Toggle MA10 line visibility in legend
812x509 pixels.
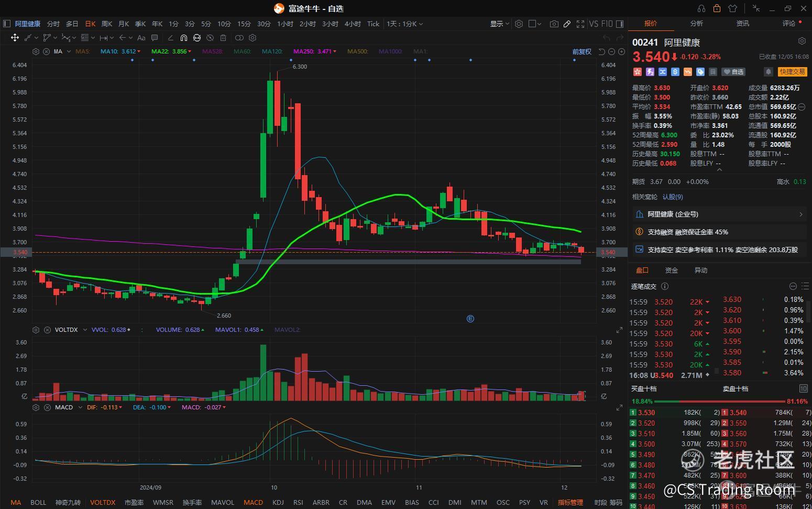coord(120,51)
